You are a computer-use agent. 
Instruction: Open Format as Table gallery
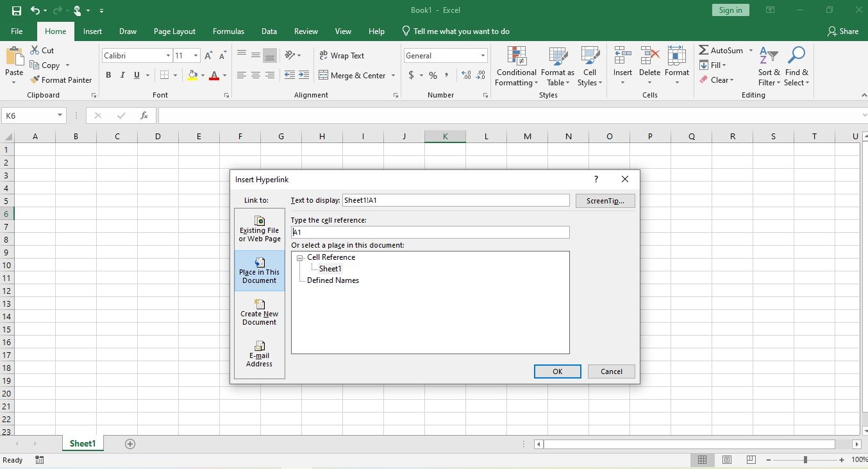(558, 67)
